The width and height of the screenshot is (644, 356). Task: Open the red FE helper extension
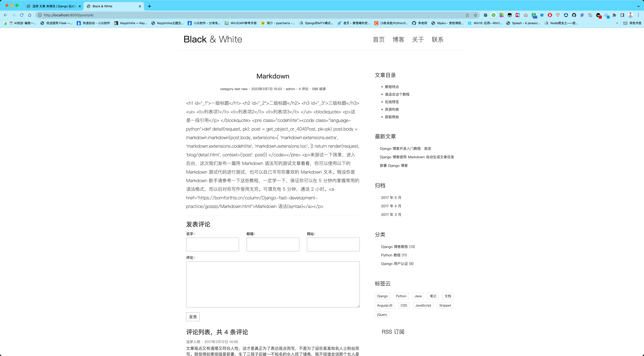point(518,15)
